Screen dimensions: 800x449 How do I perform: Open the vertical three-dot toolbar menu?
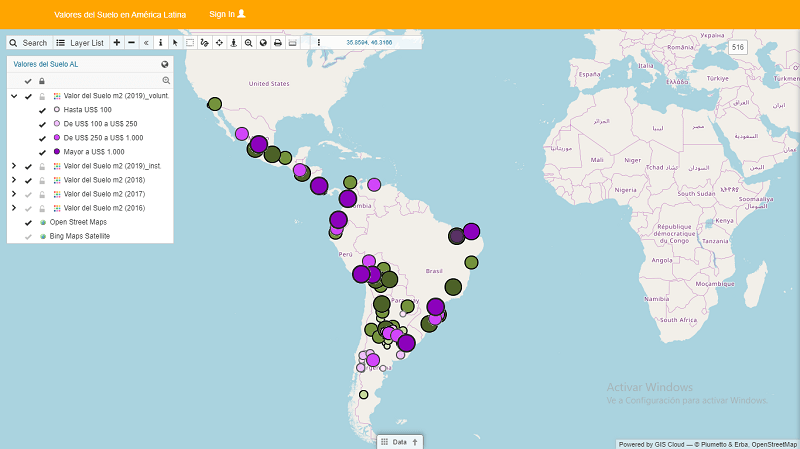click(319, 43)
